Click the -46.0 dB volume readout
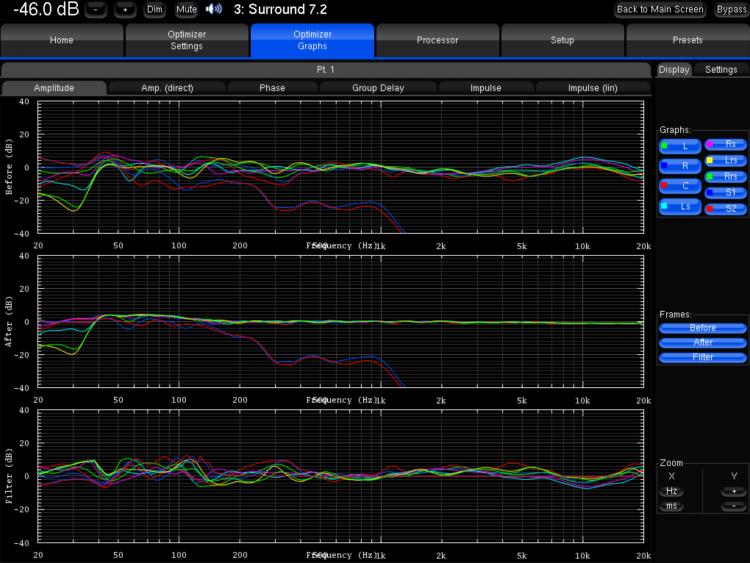 tap(46, 9)
